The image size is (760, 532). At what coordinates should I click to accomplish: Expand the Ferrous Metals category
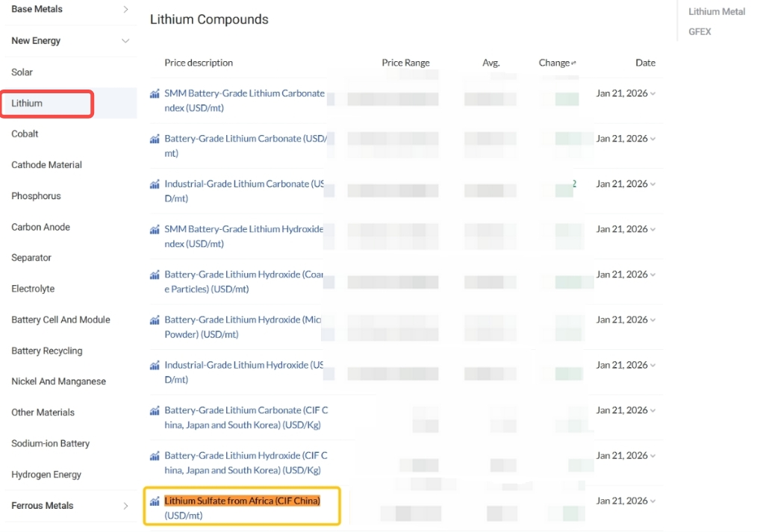click(125, 506)
